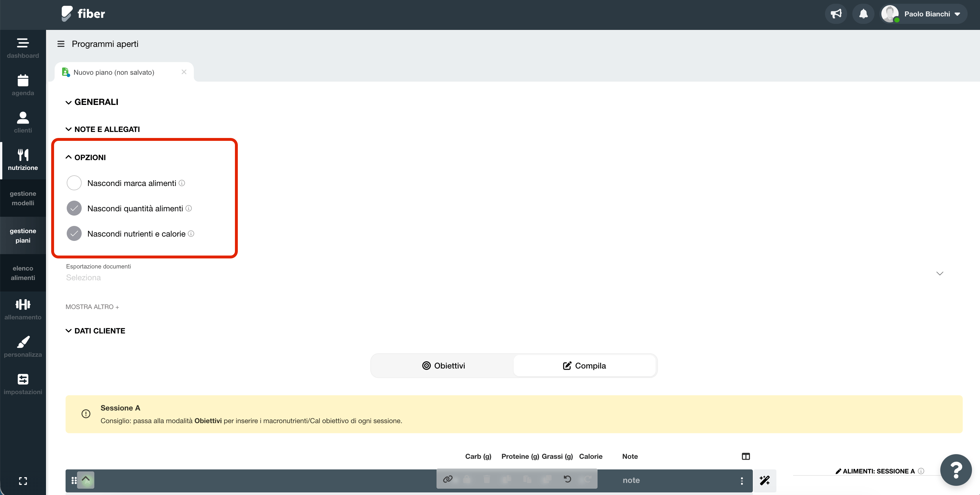Click the trash icon in session toolbar
This screenshot has width=980, height=495.
[487, 479]
